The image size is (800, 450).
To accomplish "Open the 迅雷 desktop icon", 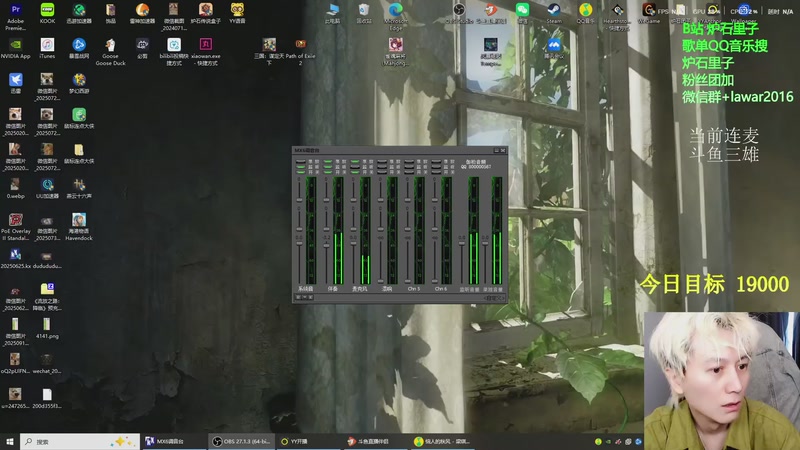I will (15, 83).
